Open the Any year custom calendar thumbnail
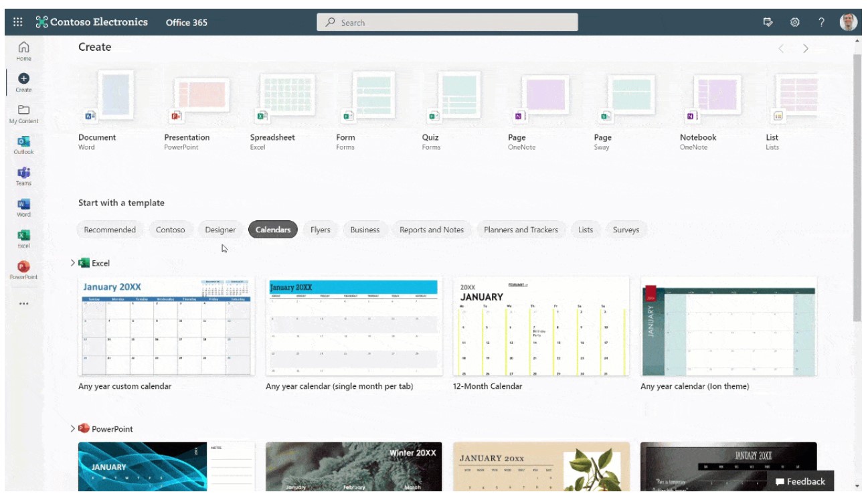Viewport: 868px width, 502px height. pos(167,327)
